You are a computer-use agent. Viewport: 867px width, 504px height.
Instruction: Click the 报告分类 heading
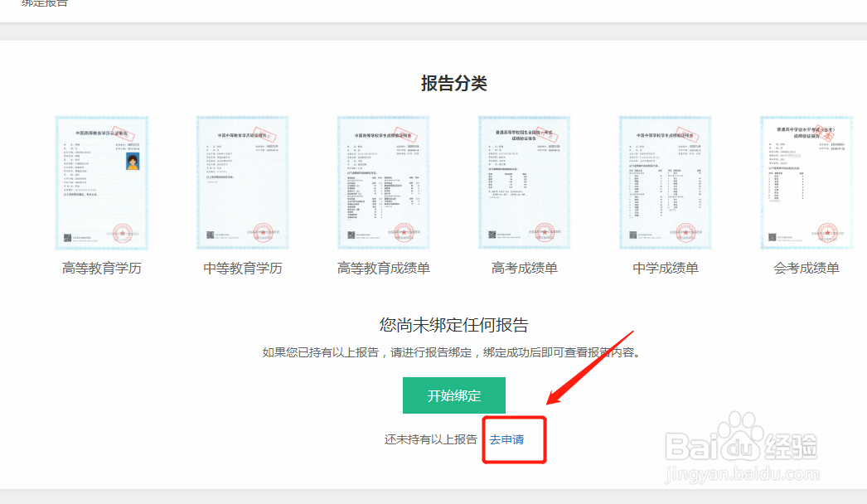[x=454, y=84]
